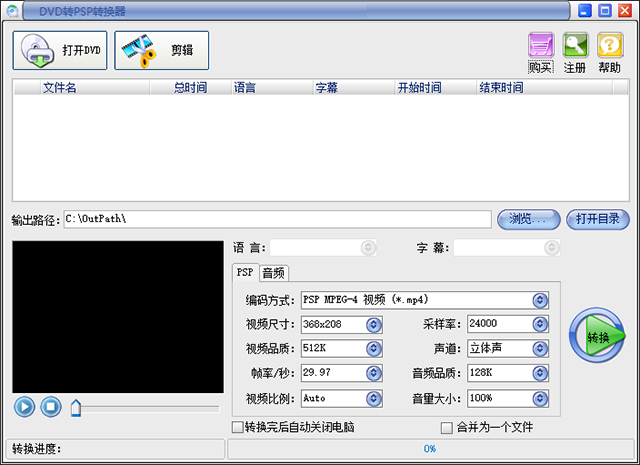Click the 注册 key icon
The height and width of the screenshot is (465, 640).
click(x=575, y=45)
